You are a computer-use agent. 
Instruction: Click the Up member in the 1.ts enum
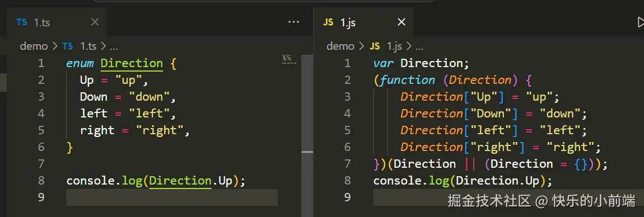click(87, 80)
